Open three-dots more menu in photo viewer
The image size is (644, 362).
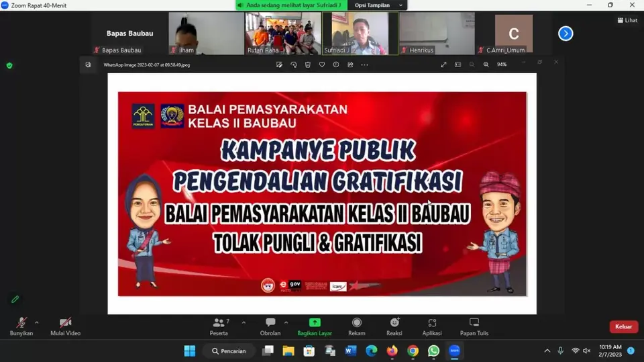[364, 64]
